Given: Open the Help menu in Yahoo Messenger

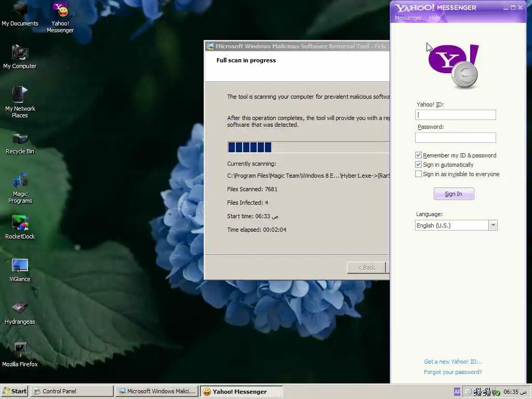Looking at the screenshot, I should pyautogui.click(x=434, y=18).
